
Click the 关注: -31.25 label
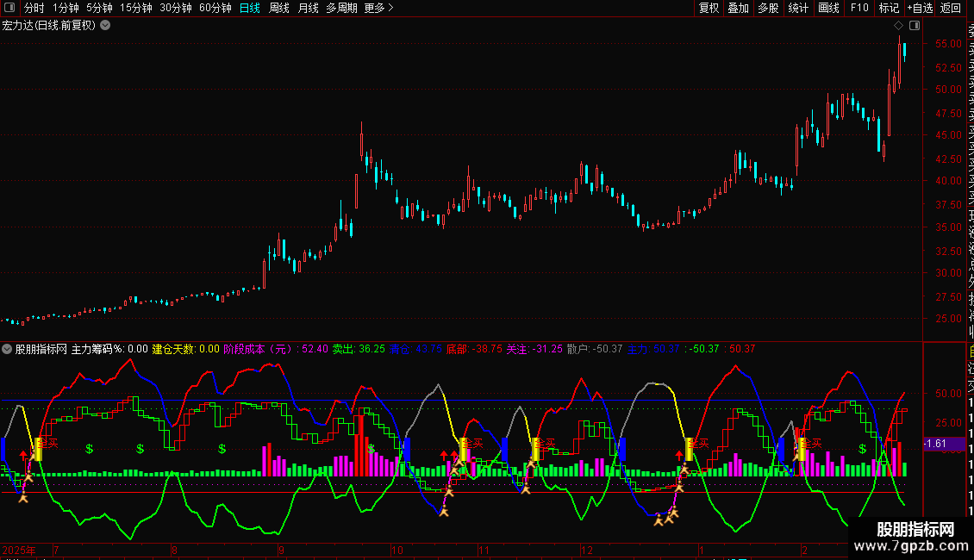click(534, 349)
